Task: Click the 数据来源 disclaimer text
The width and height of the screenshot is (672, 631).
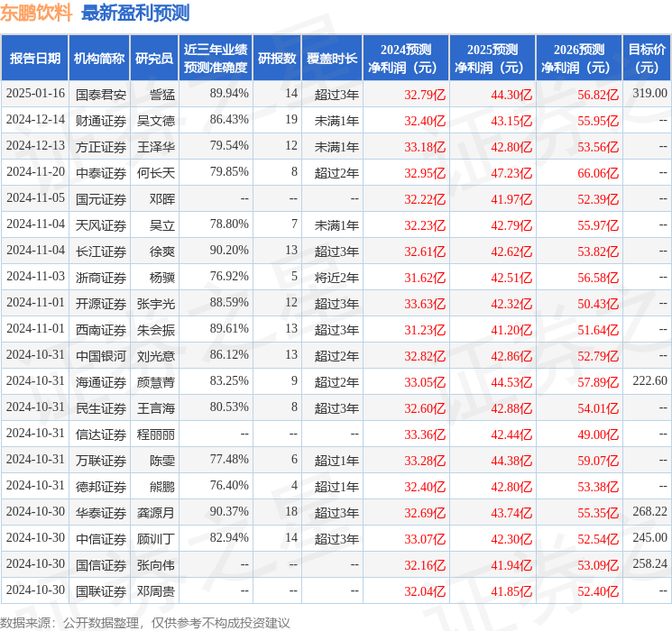Action: point(145,622)
